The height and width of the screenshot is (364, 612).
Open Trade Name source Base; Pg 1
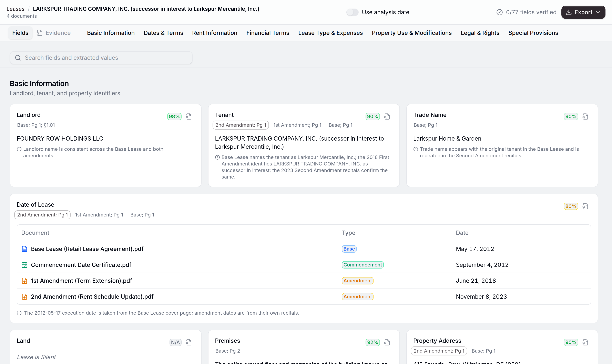(x=425, y=125)
